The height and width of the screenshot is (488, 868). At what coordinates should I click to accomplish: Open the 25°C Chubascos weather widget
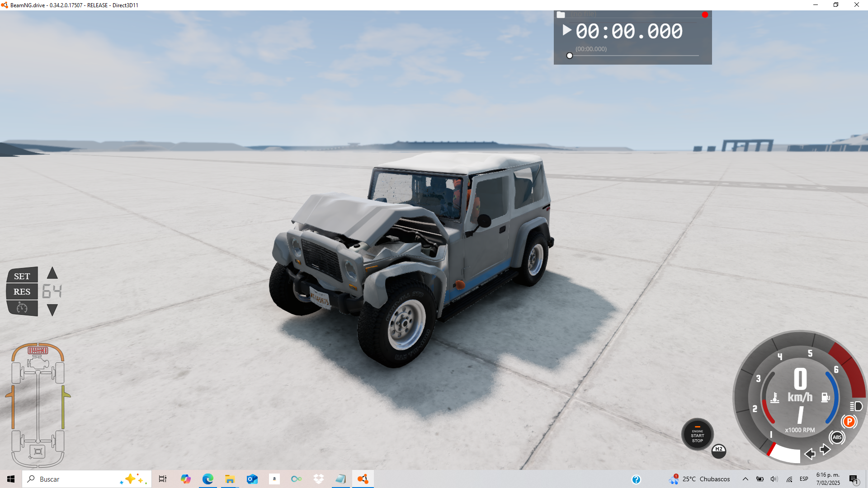700,479
